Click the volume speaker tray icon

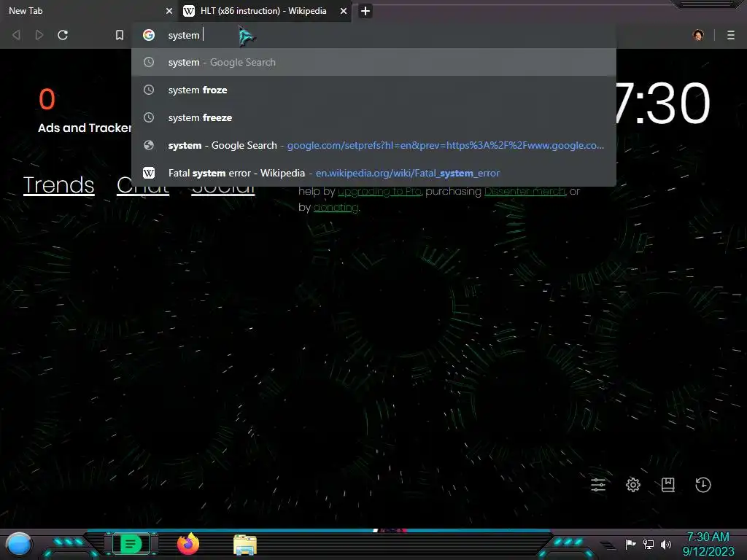tap(666, 544)
